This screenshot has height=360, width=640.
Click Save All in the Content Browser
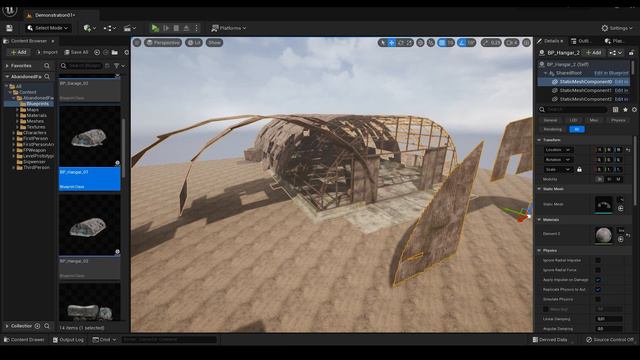click(x=76, y=52)
